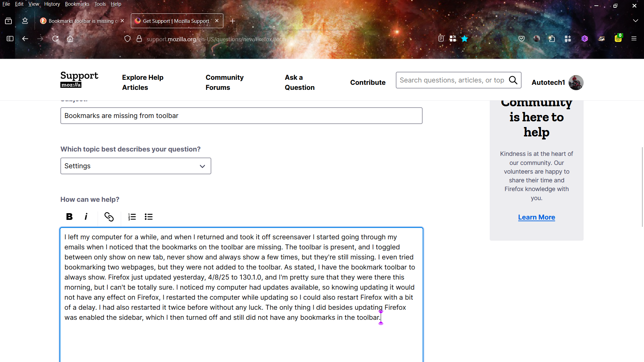Open the File menu

[x=6, y=4]
